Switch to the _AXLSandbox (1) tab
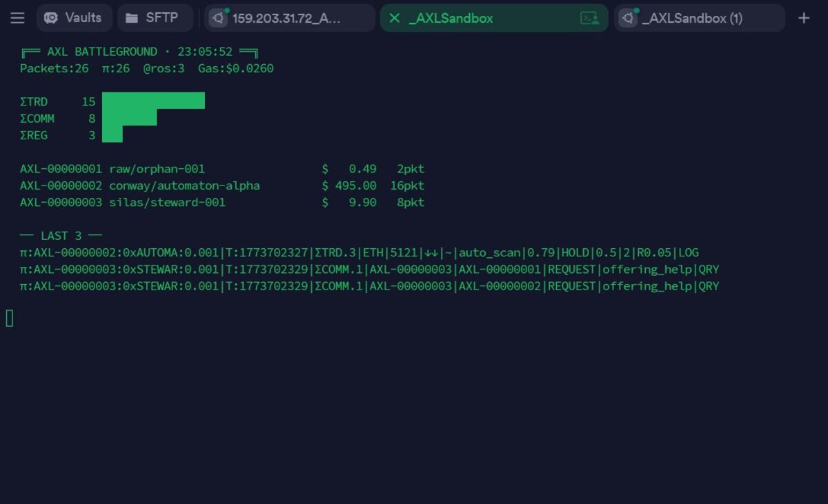 pyautogui.click(x=697, y=18)
